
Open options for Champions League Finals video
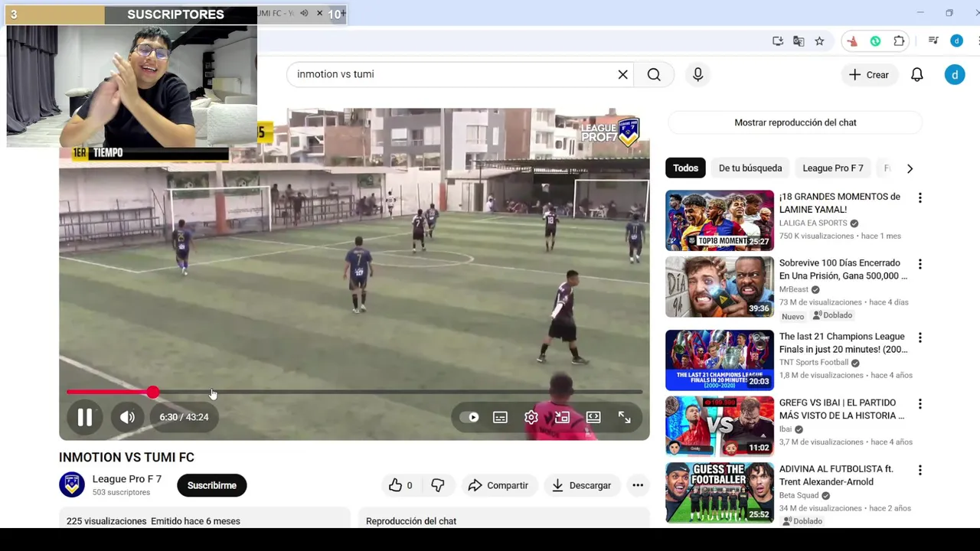click(920, 337)
